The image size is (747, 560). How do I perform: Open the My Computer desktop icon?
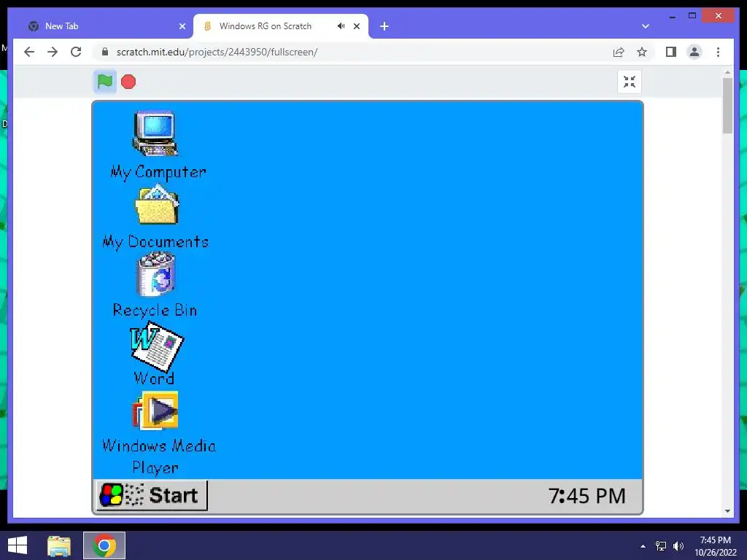[155, 133]
